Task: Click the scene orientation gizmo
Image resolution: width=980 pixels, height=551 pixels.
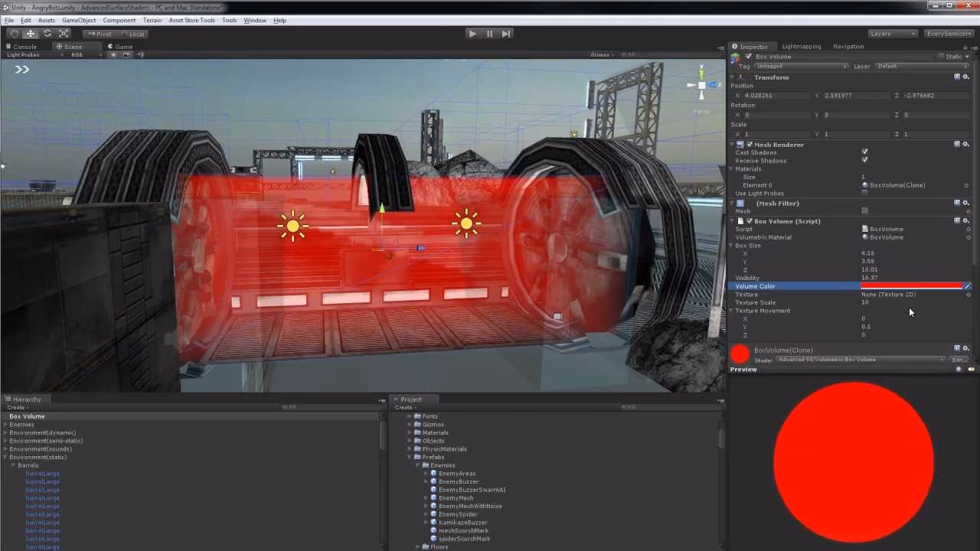Action: [x=701, y=85]
